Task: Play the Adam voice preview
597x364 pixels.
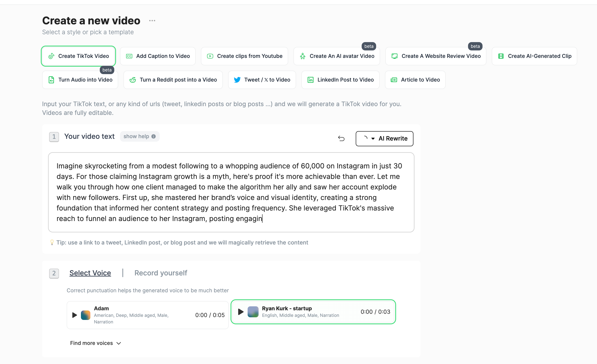Action: pos(74,315)
